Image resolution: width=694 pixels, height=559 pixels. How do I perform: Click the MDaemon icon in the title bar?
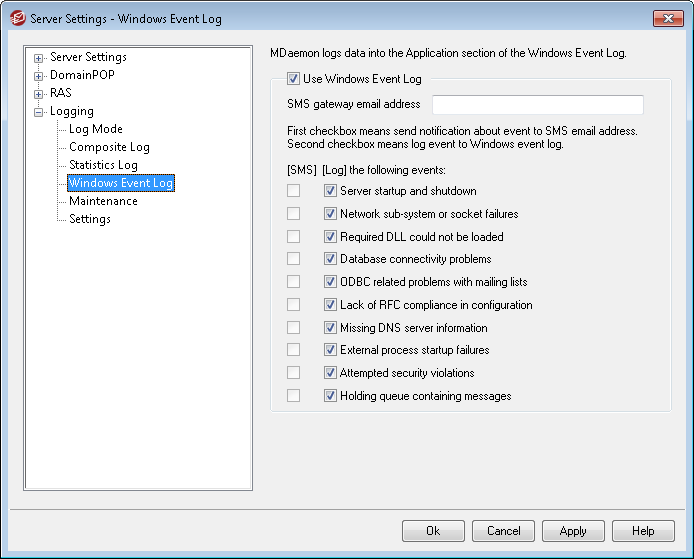16,19
